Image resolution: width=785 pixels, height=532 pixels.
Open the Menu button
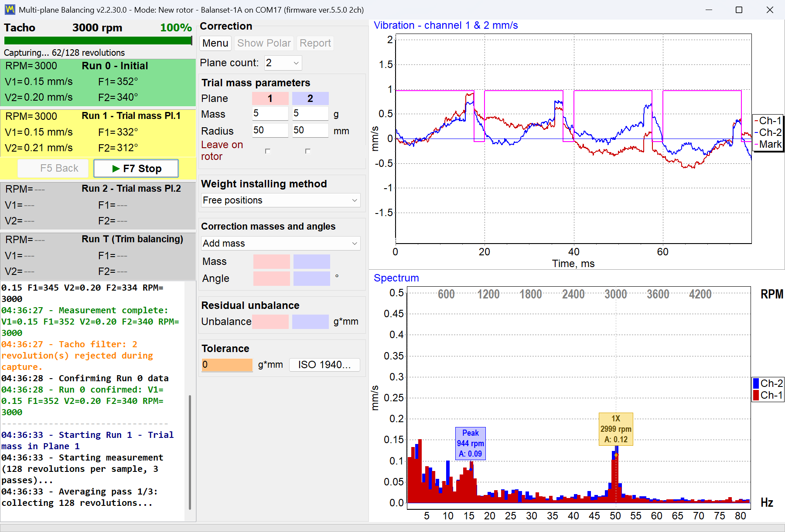(x=215, y=43)
